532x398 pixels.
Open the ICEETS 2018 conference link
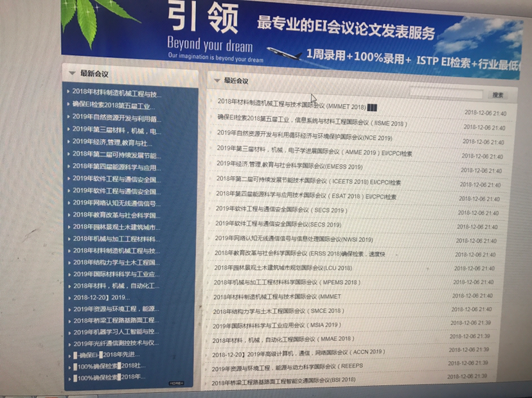tap(308, 180)
